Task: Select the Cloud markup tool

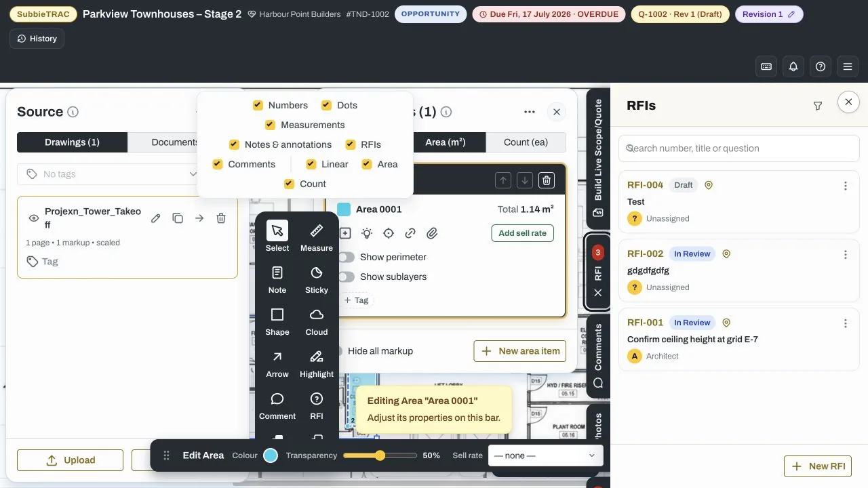Action: (316, 320)
